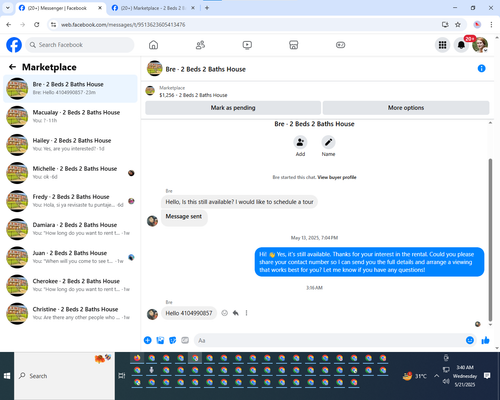Open the Windows notification center icon
The image size is (500, 400).
tap(487, 376)
